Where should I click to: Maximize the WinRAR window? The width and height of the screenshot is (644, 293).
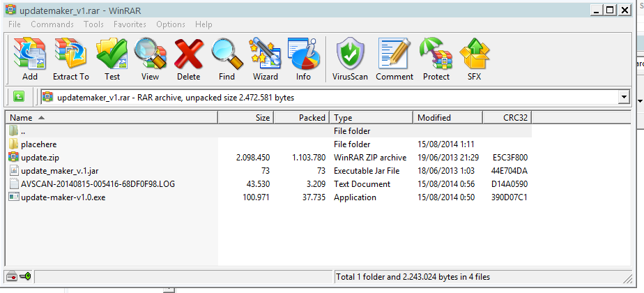pos(610,10)
